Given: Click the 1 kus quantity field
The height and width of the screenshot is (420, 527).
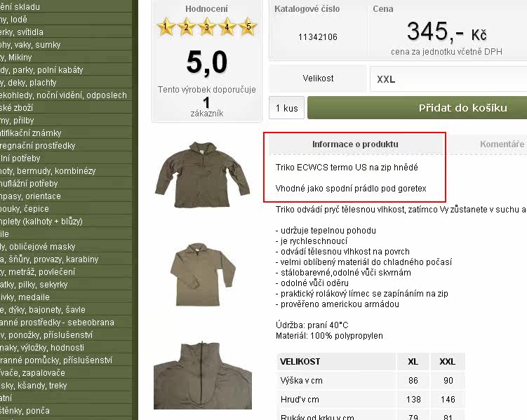Looking at the screenshot, I should 287,108.
